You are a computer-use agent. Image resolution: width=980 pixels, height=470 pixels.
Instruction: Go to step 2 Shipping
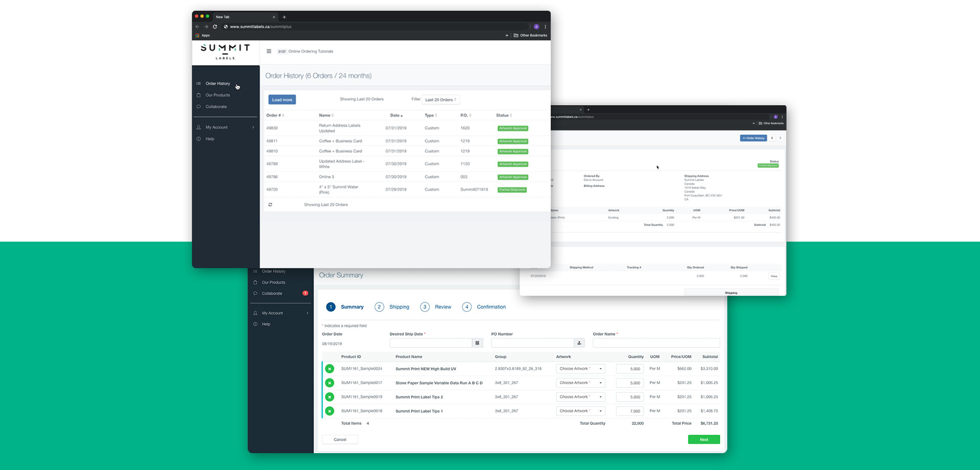point(392,307)
